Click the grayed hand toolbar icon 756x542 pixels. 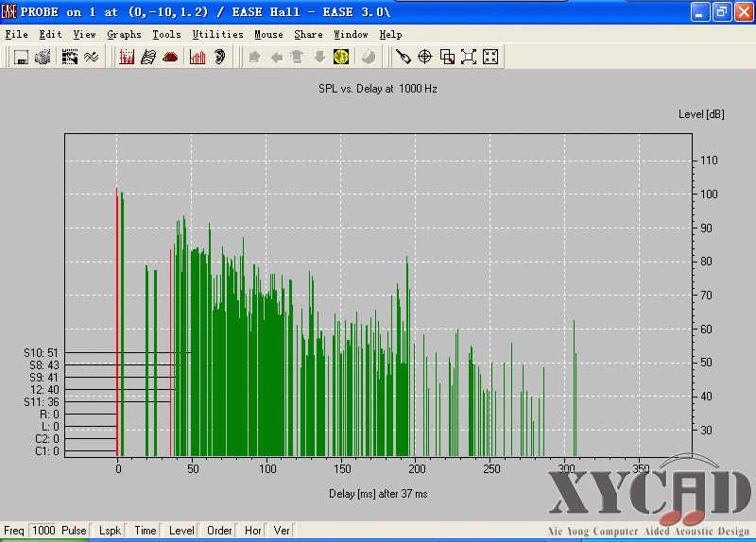tap(369, 57)
